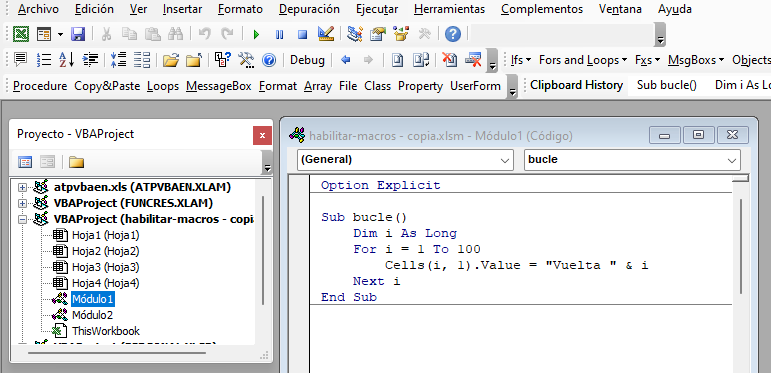The image size is (771, 373).
Task: Select Hoja3 (Hoja3) in project tree
Action: coord(105,267)
